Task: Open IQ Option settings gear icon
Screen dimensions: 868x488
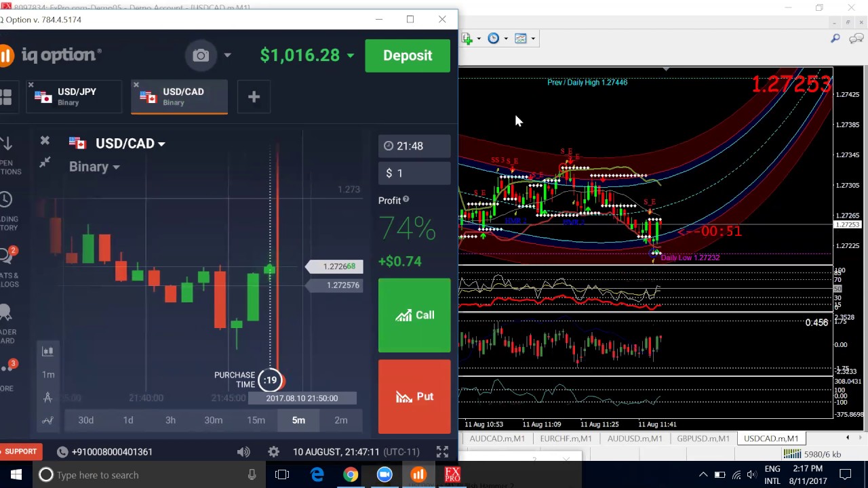Action: pos(273,451)
